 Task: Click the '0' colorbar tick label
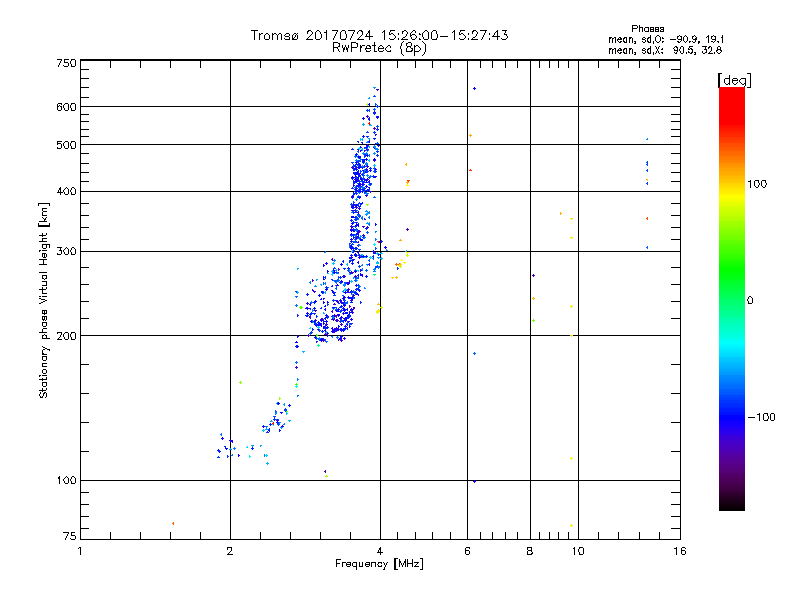pyautogui.click(x=750, y=301)
